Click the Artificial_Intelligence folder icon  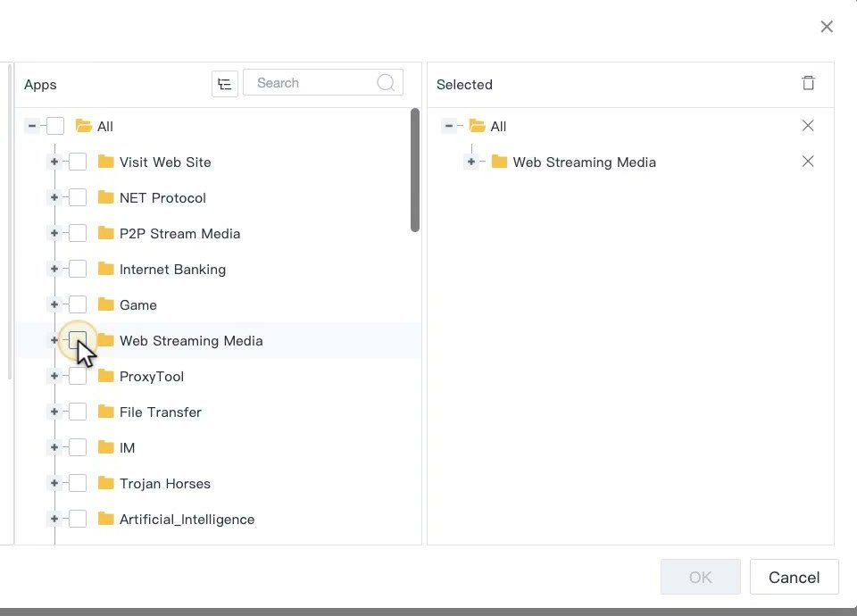[x=105, y=519]
